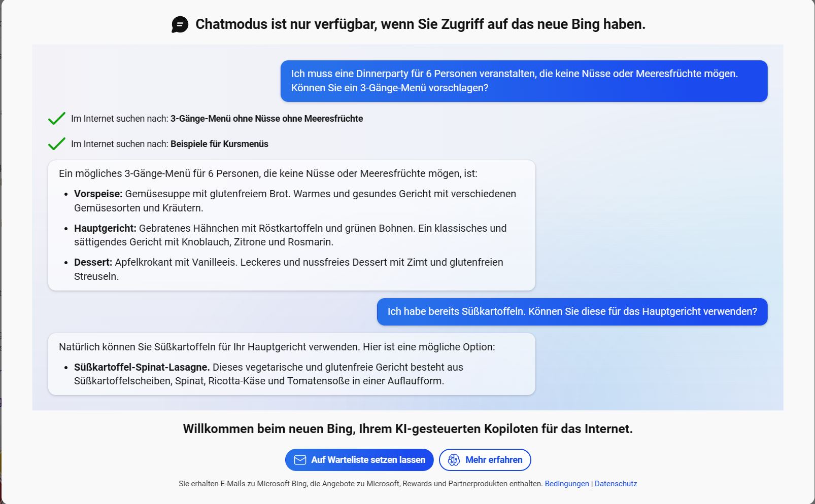Click the envelope icon on the waitlist button
The width and height of the screenshot is (815, 504).
300,460
